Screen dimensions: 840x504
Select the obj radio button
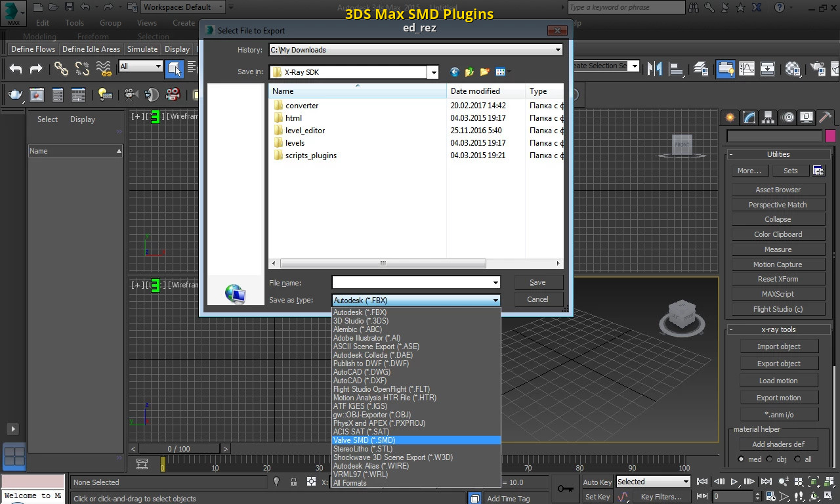770,459
